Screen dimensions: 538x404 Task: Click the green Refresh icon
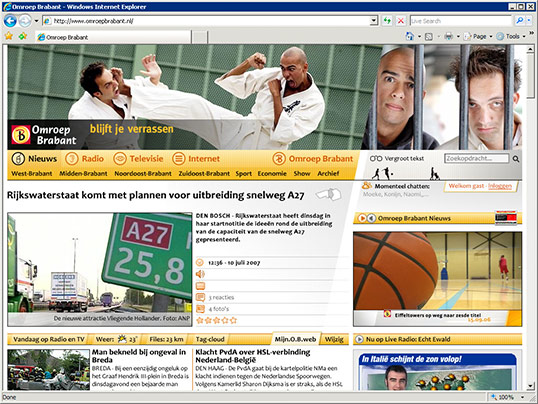(387, 21)
